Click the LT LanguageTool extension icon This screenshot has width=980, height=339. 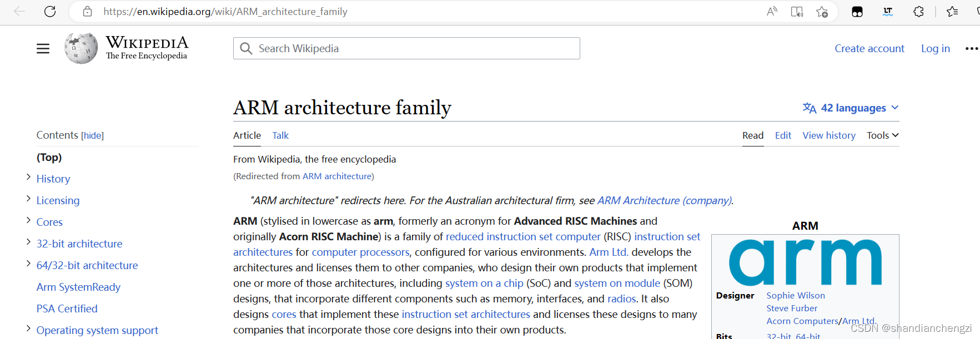tap(888, 11)
